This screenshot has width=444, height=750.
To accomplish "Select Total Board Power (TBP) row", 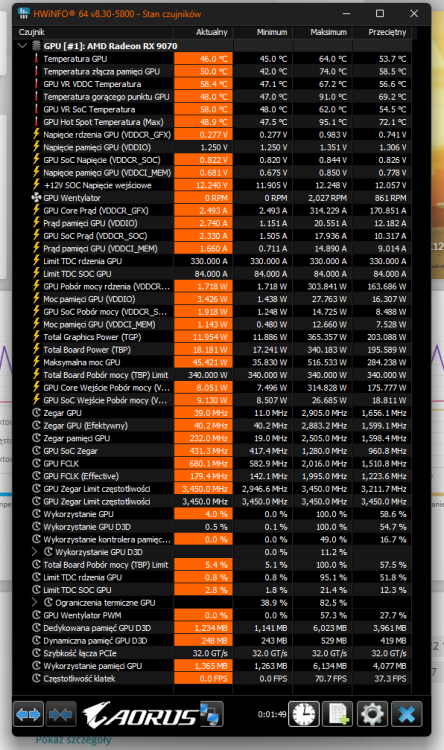I will (x=214, y=350).
